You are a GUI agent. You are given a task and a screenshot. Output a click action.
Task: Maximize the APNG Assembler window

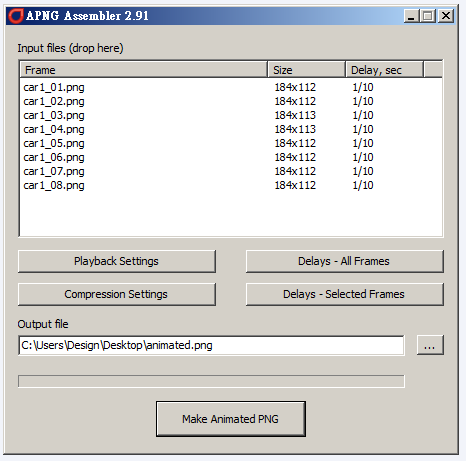(428, 16)
